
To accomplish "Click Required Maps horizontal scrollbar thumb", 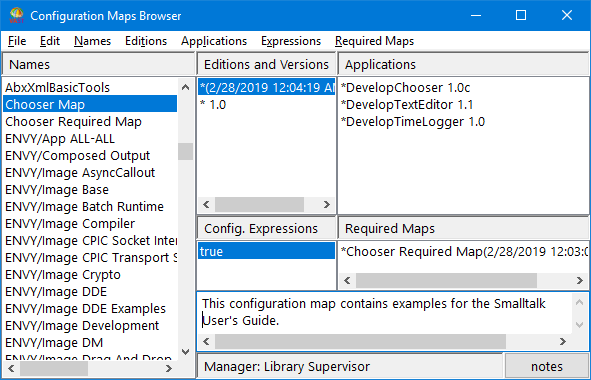I will [x=446, y=280].
